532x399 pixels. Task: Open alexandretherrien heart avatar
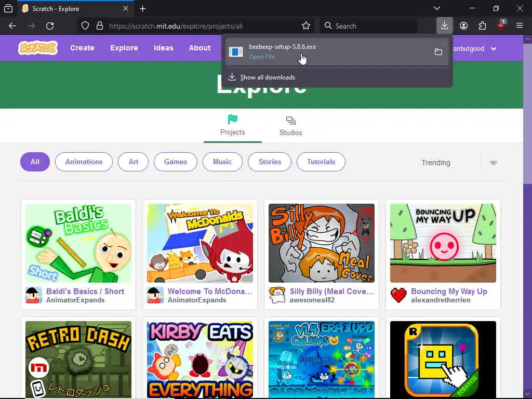(x=398, y=295)
